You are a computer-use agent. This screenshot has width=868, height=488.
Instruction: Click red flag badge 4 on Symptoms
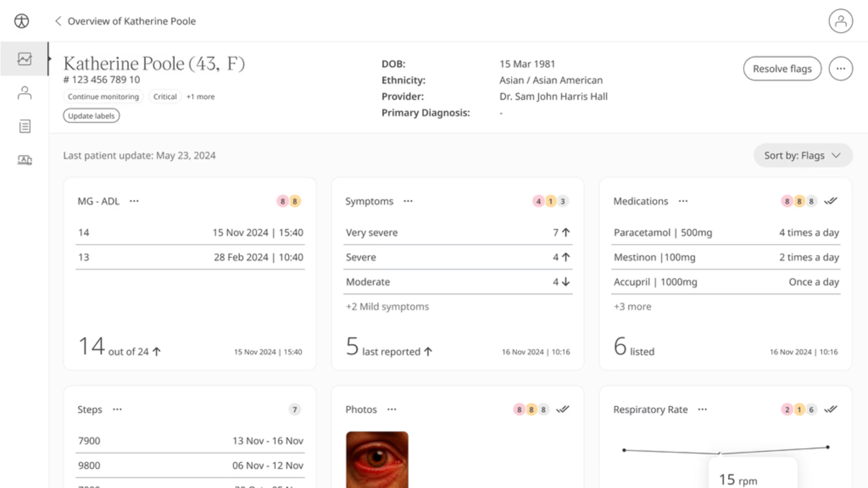(538, 201)
